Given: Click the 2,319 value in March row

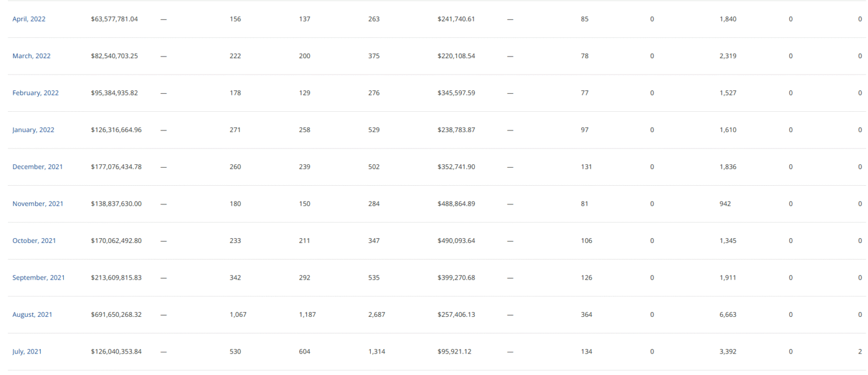Looking at the screenshot, I should pyautogui.click(x=728, y=56).
